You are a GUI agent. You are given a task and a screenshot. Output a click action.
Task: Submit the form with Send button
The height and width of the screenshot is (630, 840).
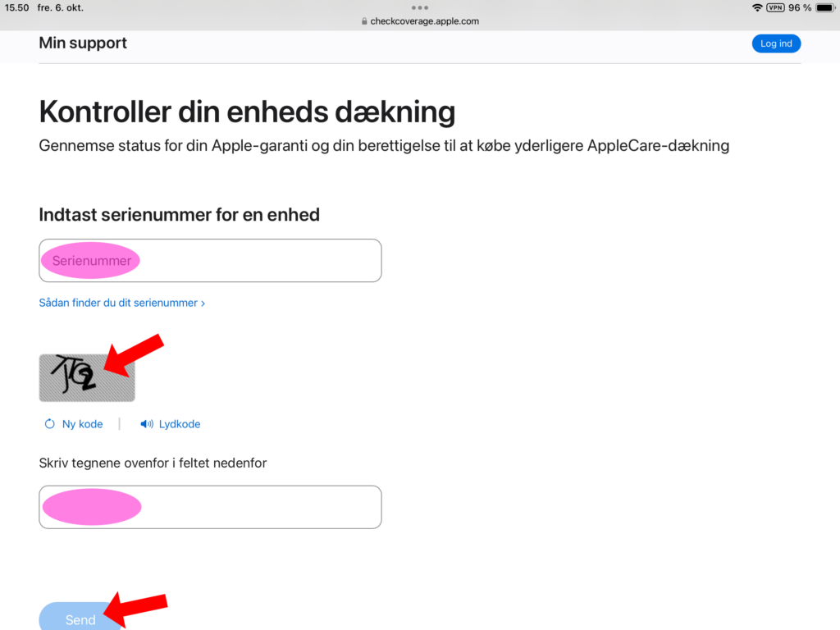coord(80,617)
